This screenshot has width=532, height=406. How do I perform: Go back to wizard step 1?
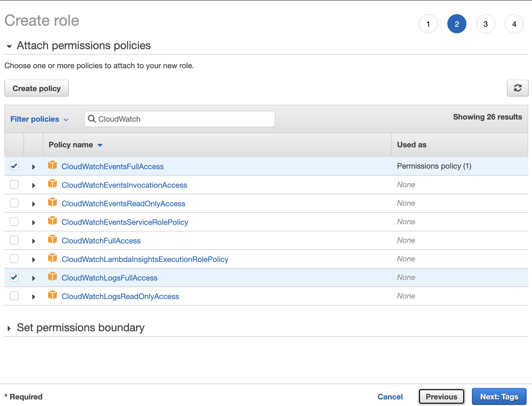tap(428, 24)
